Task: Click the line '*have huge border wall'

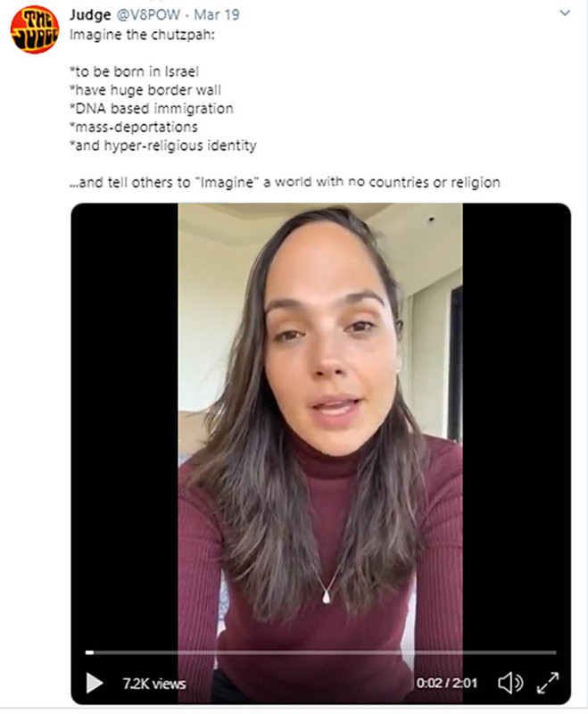Action: click(145, 90)
